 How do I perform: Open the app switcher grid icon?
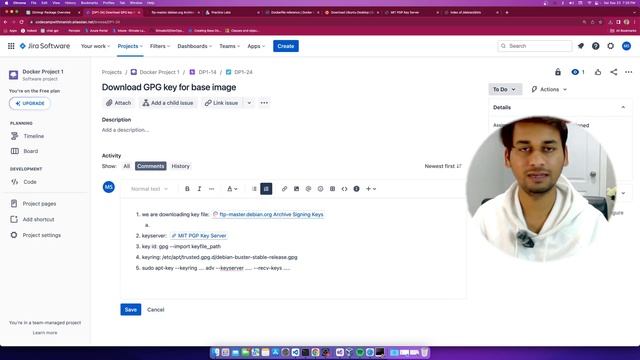click(11, 46)
